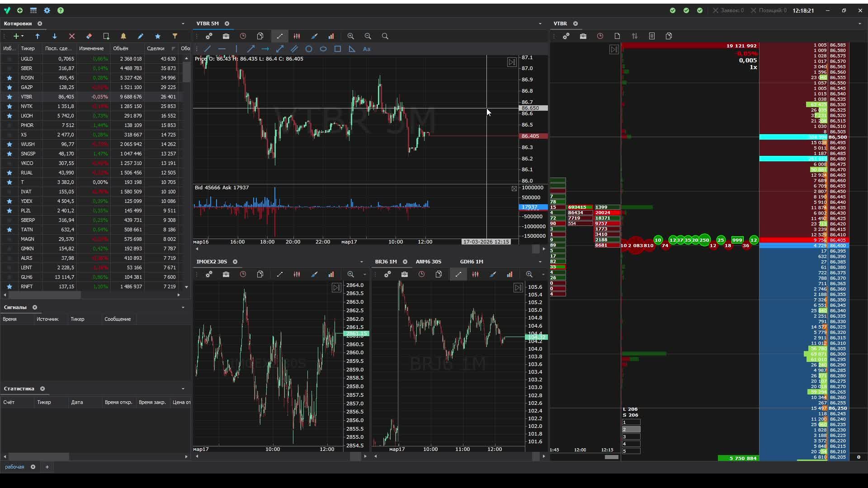Toggle the drawing tools button on BRJ6 chart

[458, 274]
